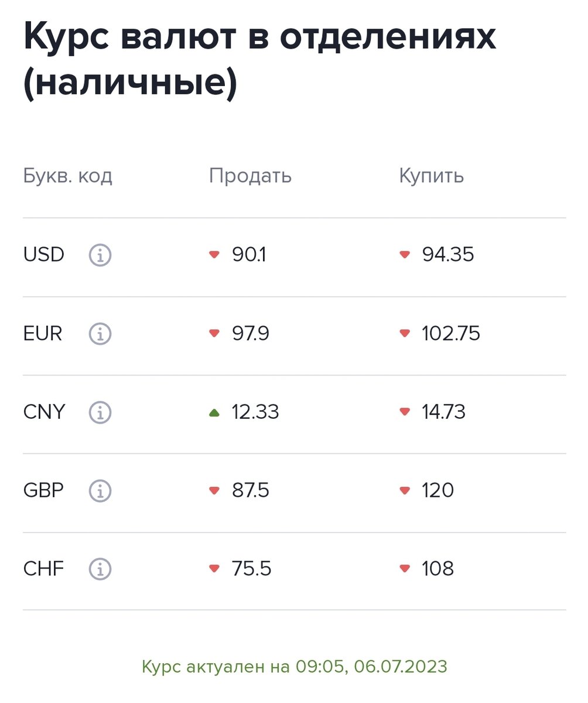Click the CNY sell rate 12.33
The width and height of the screenshot is (588, 703).
click(x=255, y=412)
